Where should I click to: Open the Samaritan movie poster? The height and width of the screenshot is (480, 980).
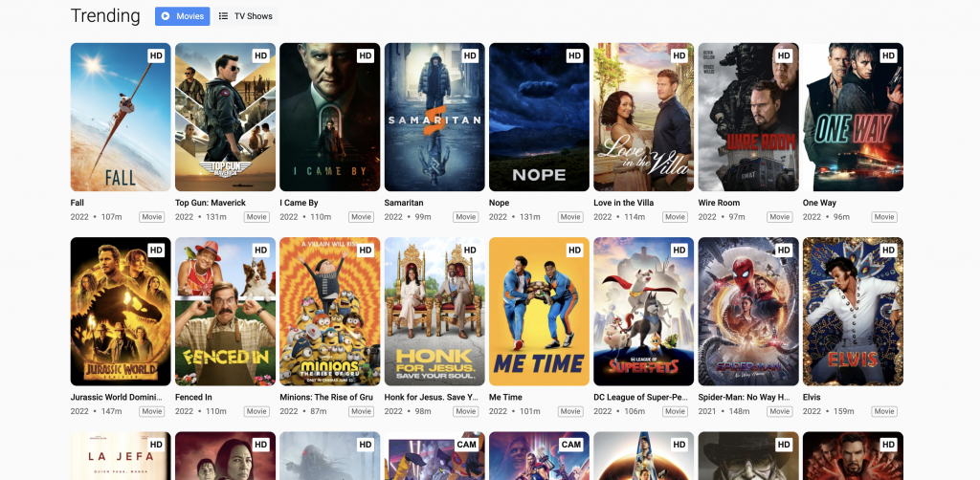tap(434, 117)
